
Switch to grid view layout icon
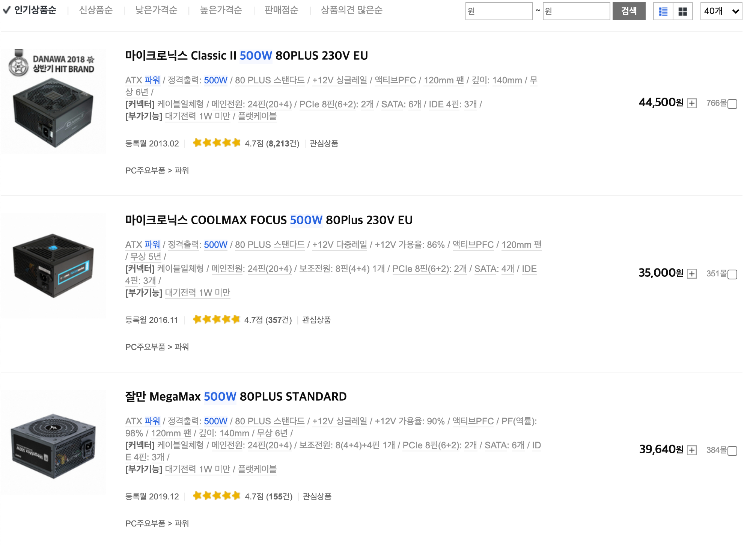(682, 11)
